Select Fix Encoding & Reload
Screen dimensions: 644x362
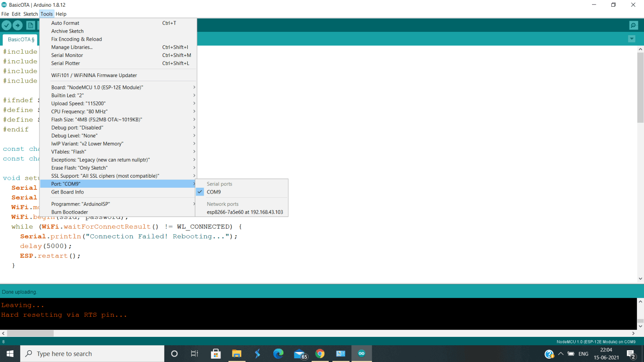pyautogui.click(x=118, y=39)
